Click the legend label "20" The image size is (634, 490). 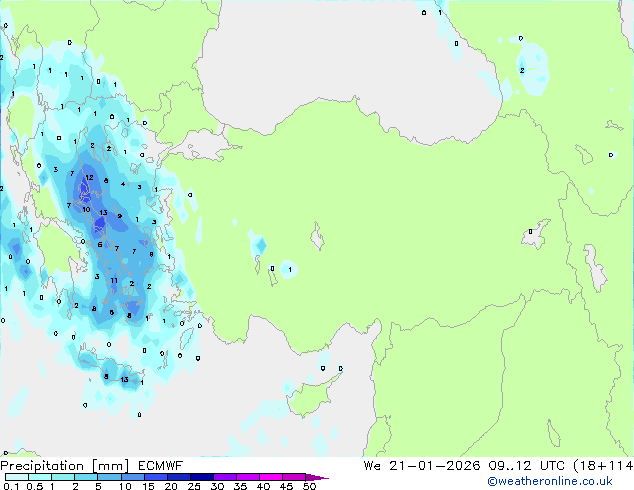pyautogui.click(x=171, y=486)
